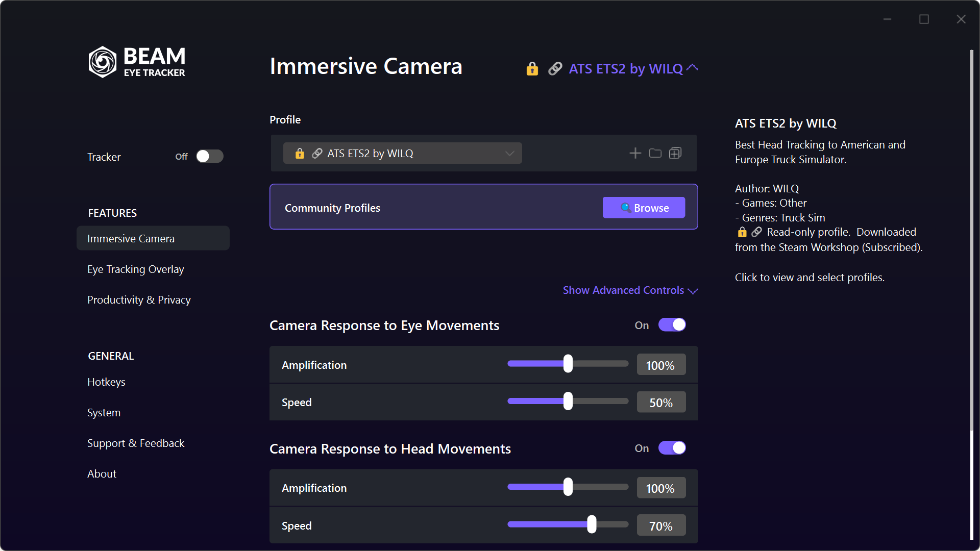The width and height of the screenshot is (980, 551).
Task: Click eye Amplification 100% value field
Action: (x=661, y=365)
